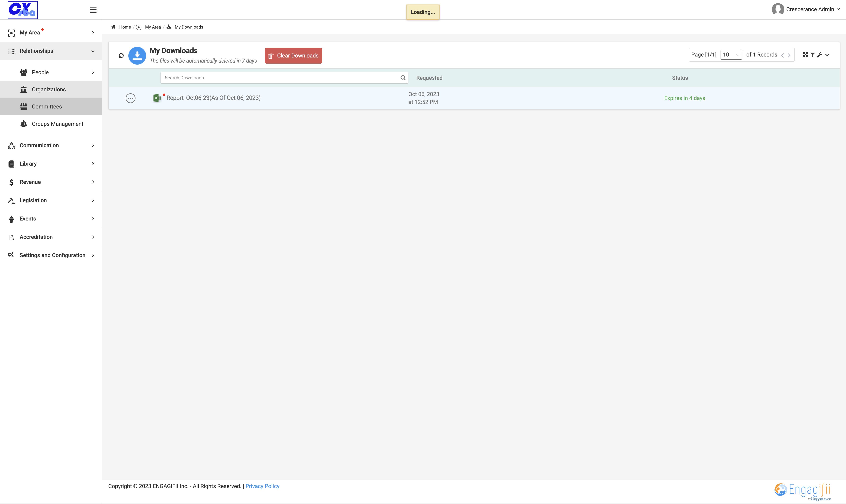The height and width of the screenshot is (504, 846).
Task: Click the refresh downloads icon
Action: (x=121, y=55)
